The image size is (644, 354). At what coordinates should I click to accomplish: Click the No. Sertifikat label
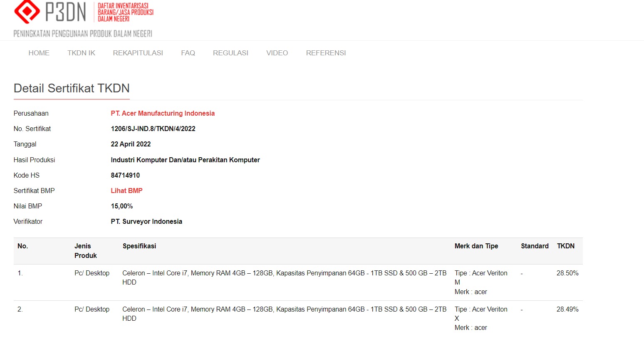click(32, 129)
